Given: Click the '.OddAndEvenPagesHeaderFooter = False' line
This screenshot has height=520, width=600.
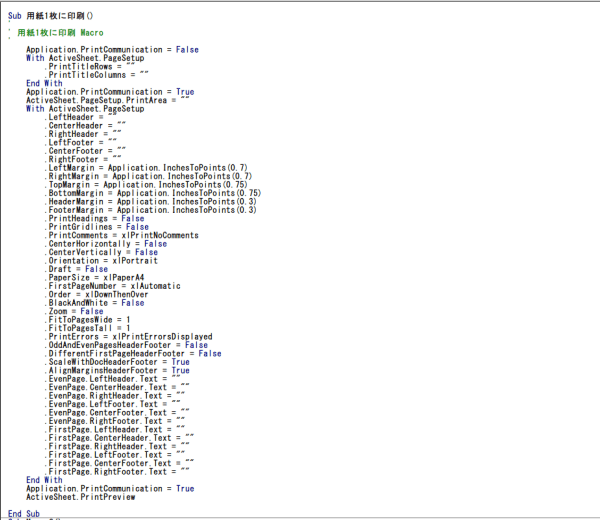Looking at the screenshot, I should (126, 345).
